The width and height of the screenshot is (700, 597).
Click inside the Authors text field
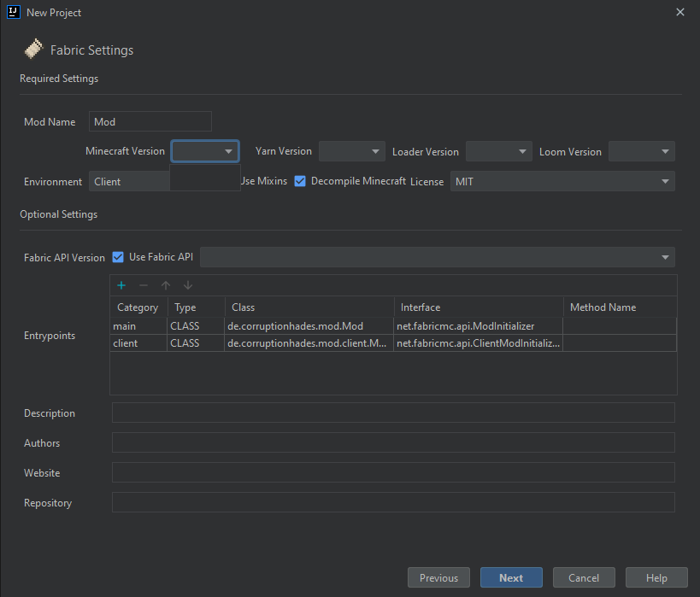(x=393, y=442)
